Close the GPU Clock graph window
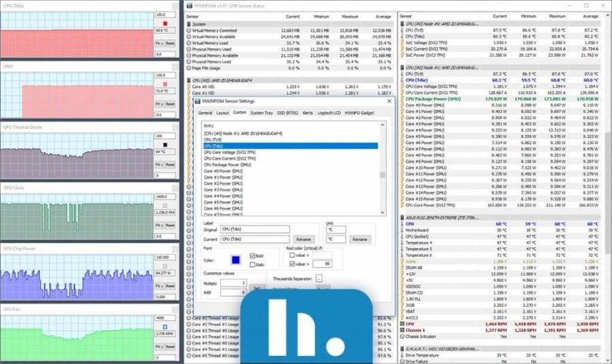Screen dimensions: 612x364 click(175, 188)
